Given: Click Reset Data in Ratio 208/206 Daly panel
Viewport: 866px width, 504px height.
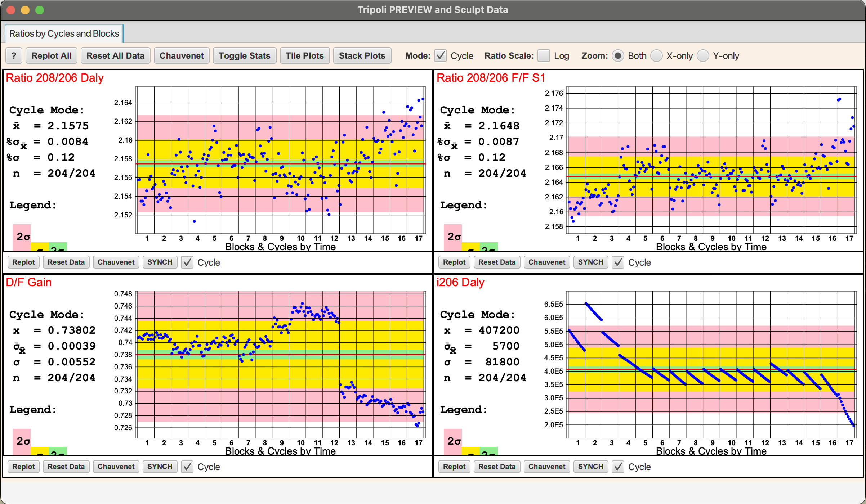Looking at the screenshot, I should coord(66,262).
